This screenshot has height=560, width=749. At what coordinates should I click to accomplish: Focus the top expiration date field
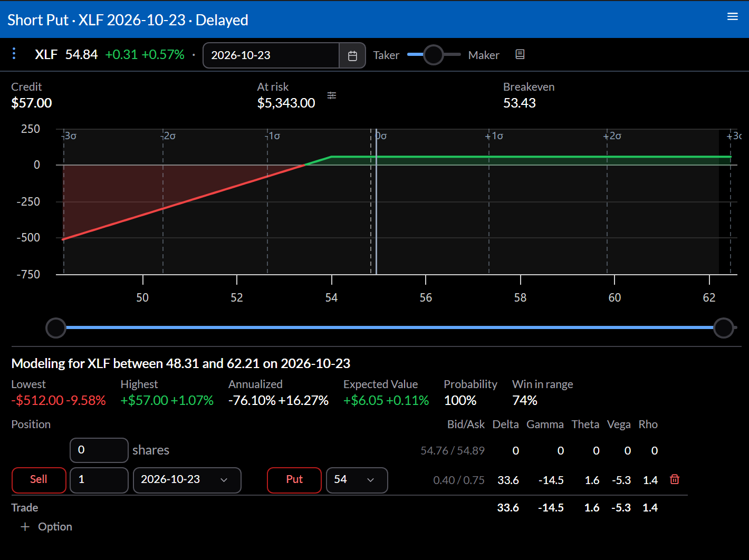[271, 55]
